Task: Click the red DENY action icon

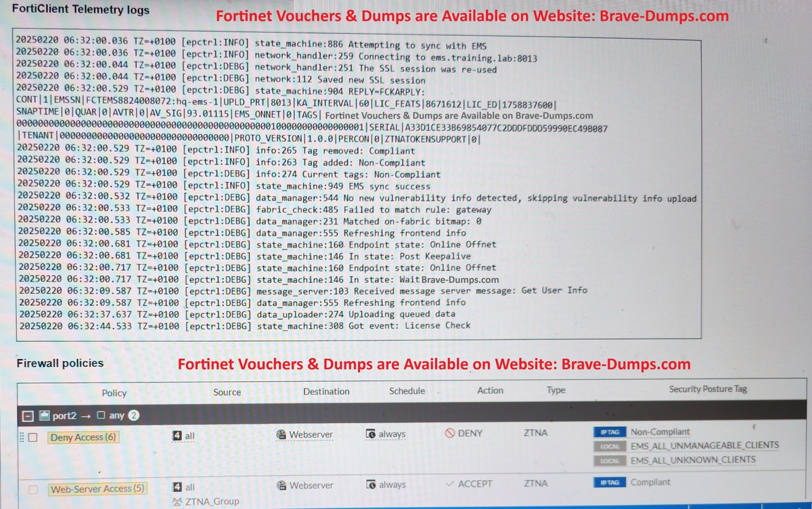Action: (449, 434)
